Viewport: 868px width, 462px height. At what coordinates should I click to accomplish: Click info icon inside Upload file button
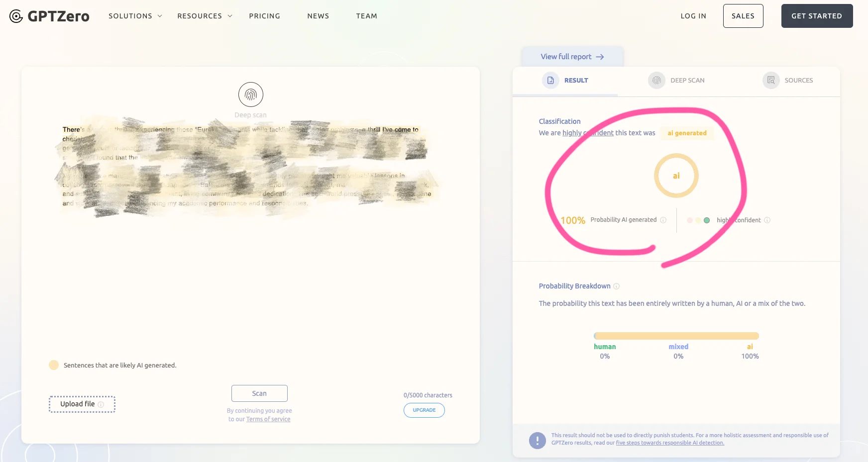click(101, 404)
